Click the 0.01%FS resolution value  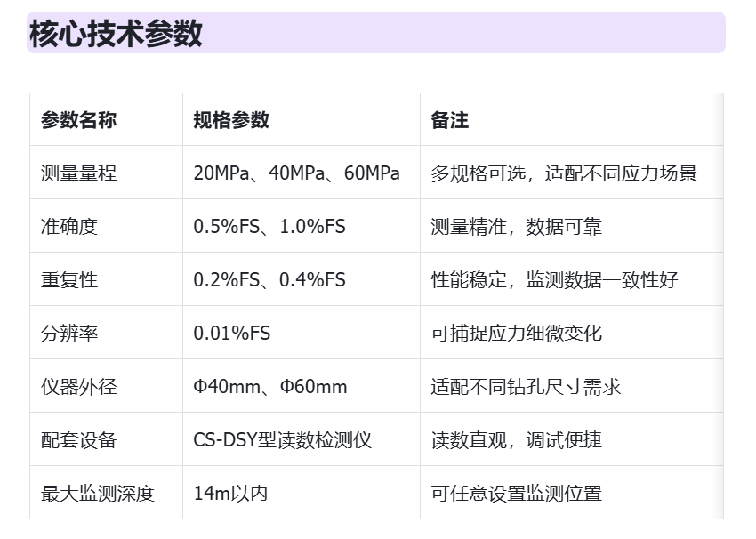[232, 334]
